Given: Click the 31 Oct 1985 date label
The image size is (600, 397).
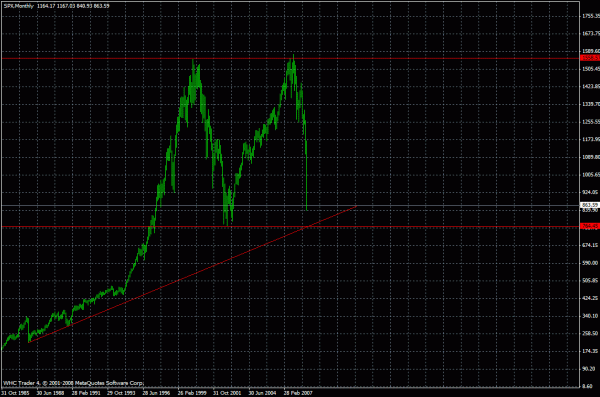Looking at the screenshot, I should click(16, 393).
